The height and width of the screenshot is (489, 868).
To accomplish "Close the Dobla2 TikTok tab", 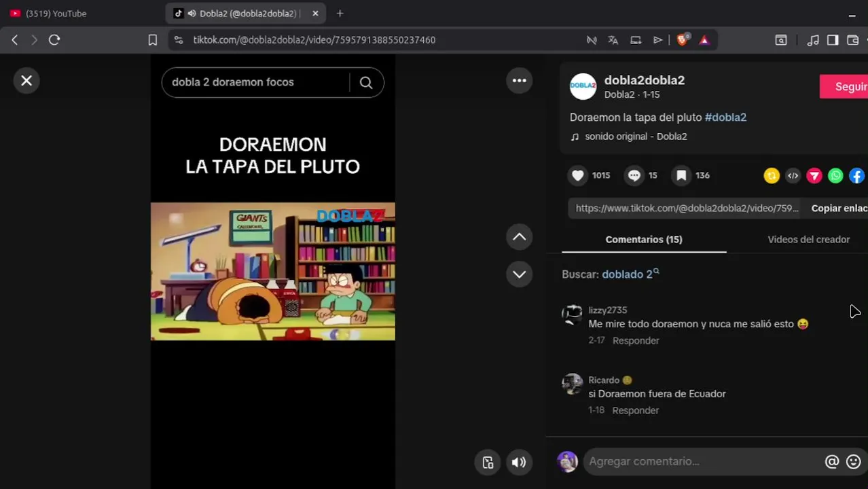I will [315, 14].
